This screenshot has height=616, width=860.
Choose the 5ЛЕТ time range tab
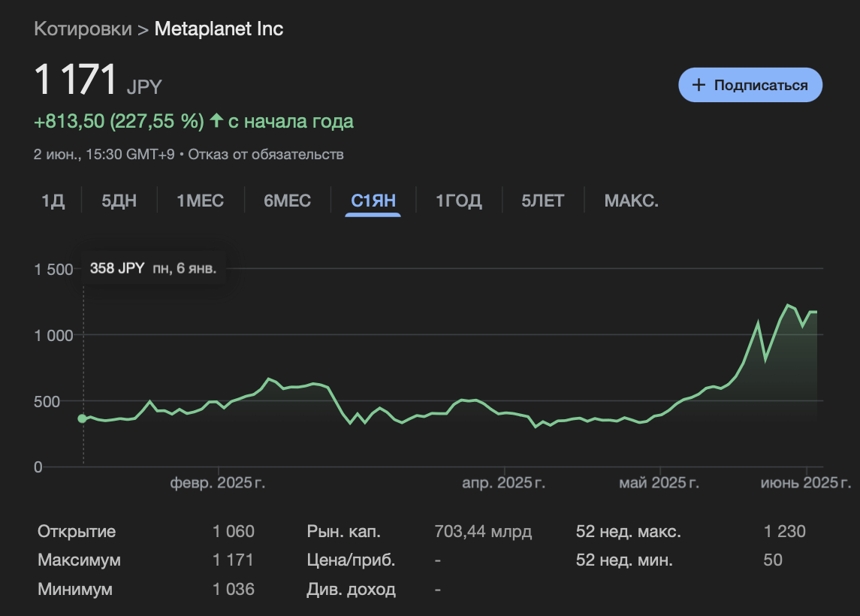click(x=542, y=201)
